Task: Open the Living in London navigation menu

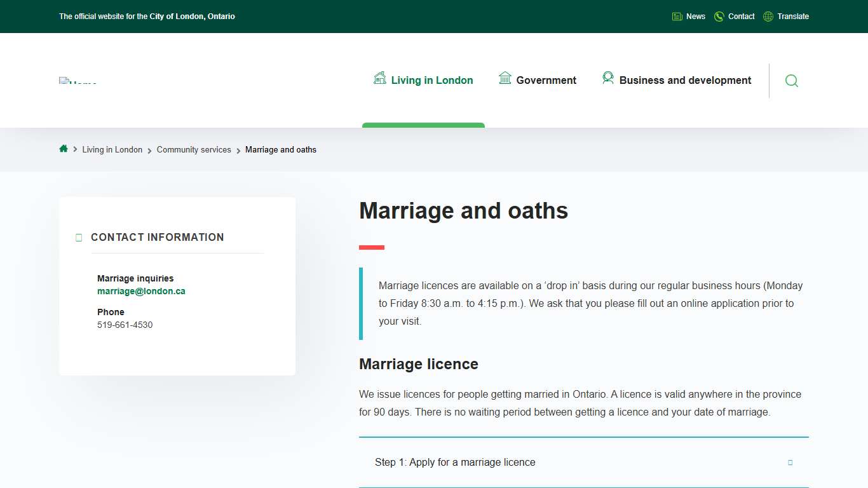Action: coord(432,80)
